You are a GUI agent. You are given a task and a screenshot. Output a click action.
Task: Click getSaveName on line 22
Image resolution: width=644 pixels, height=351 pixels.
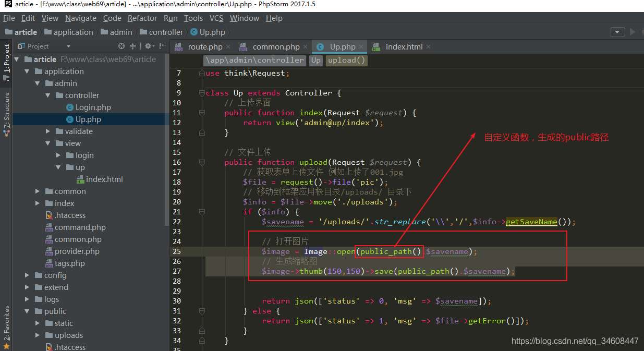(531, 222)
